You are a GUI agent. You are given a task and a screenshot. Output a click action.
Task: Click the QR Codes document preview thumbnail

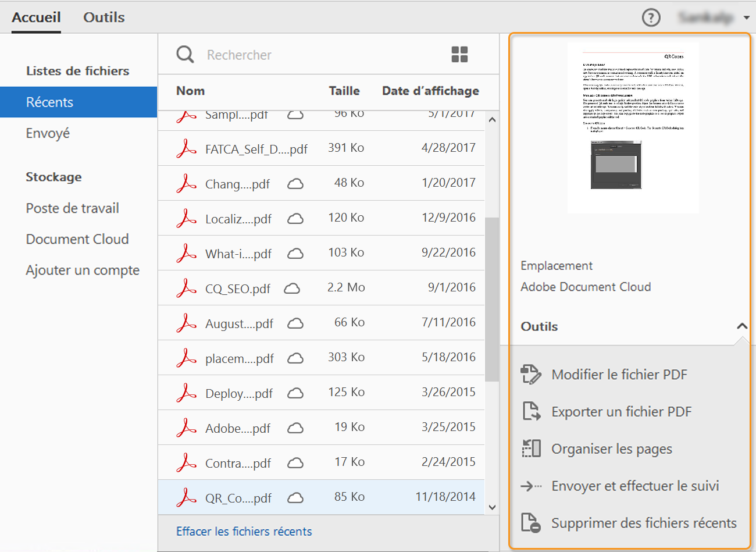633,128
